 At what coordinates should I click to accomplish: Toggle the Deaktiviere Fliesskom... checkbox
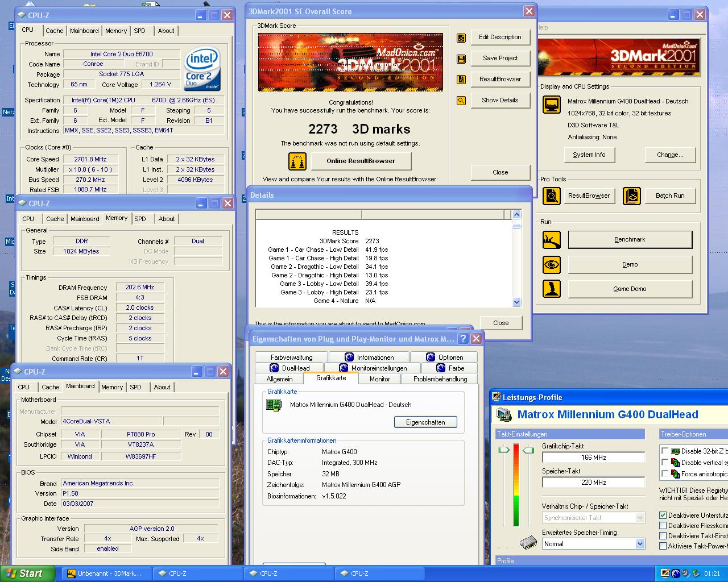[x=663, y=526]
